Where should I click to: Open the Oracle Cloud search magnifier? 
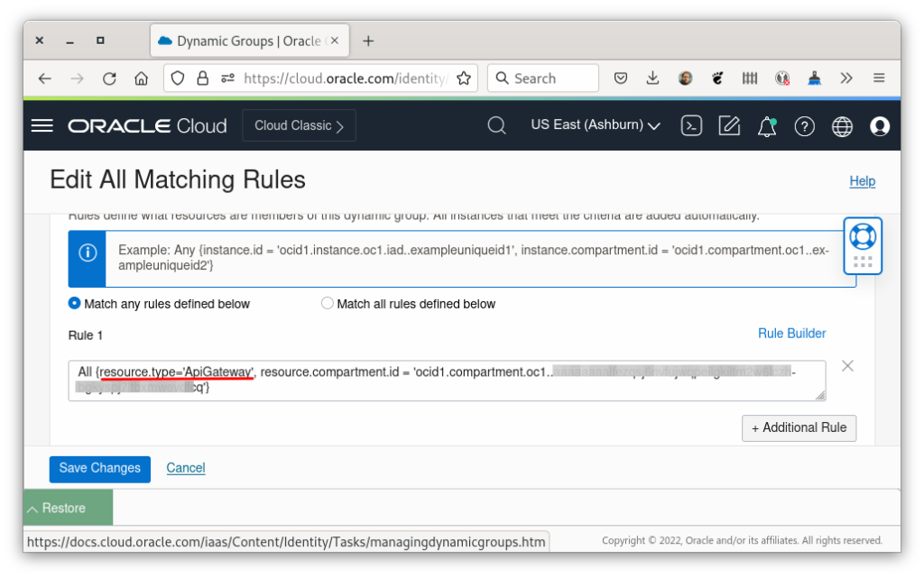click(x=496, y=125)
